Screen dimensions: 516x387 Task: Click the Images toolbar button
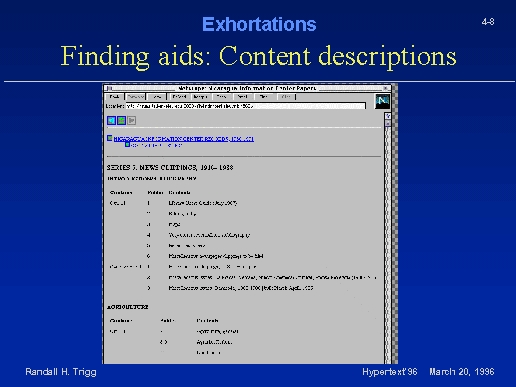(201, 97)
